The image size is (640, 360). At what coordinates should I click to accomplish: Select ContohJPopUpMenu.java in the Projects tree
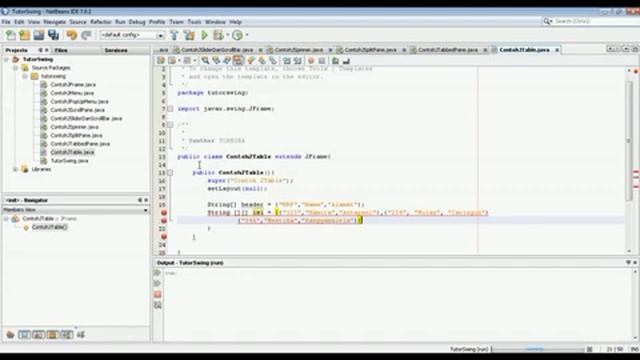(79, 102)
